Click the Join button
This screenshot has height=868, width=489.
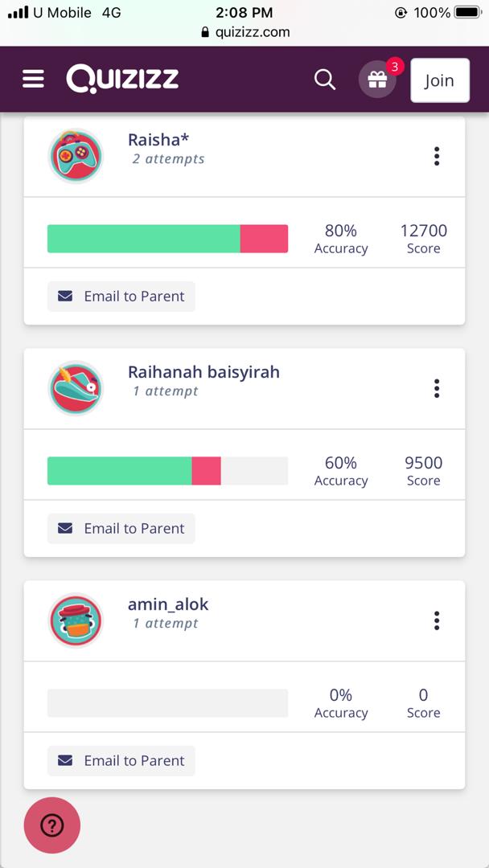pyautogui.click(x=439, y=80)
